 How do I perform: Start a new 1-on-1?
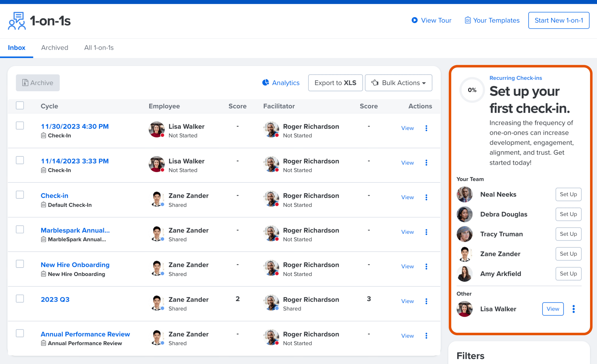coord(559,20)
